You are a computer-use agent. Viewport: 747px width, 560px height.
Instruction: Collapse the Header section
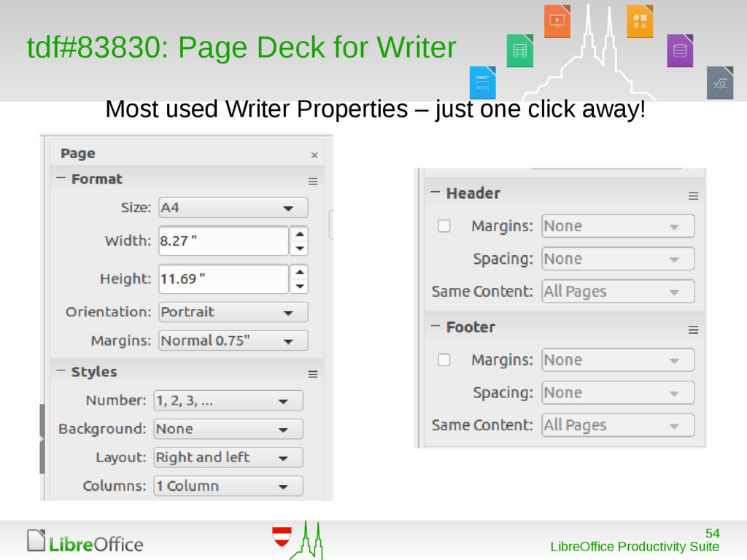(x=435, y=192)
